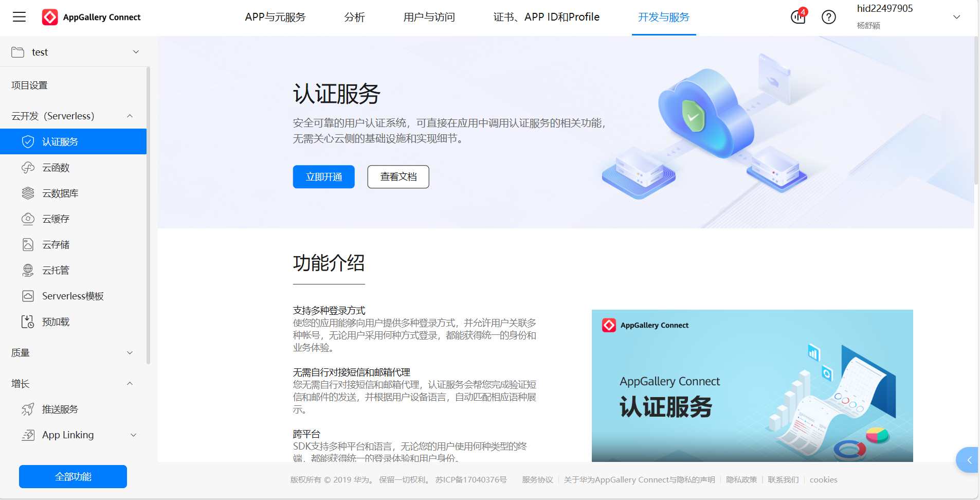Viewport: 980px width, 500px height.
Task: Click the 预加载 preload icon
Action: coord(28,322)
